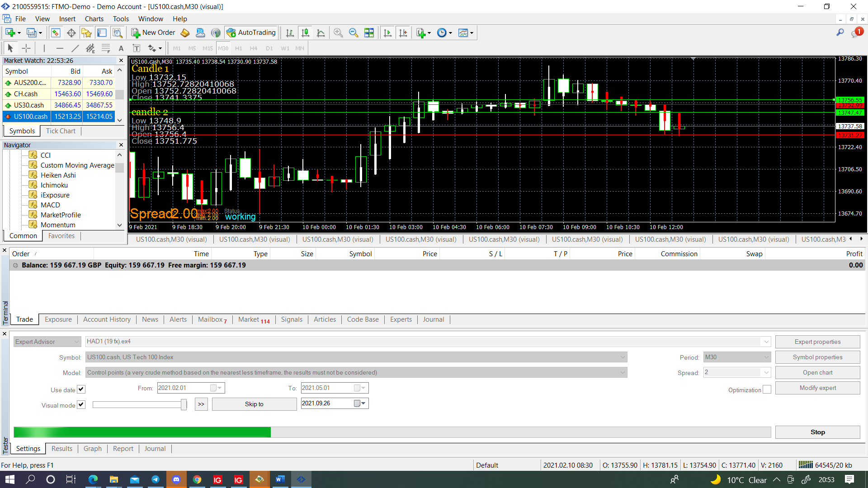Open the Expert Advisor type dropdown
868x488 pixels.
click(47, 342)
